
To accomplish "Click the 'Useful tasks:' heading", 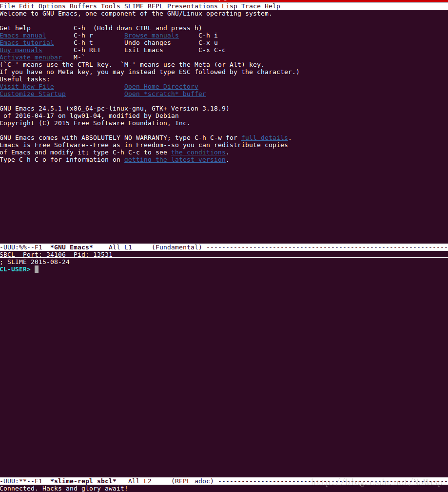I will tap(25, 79).
